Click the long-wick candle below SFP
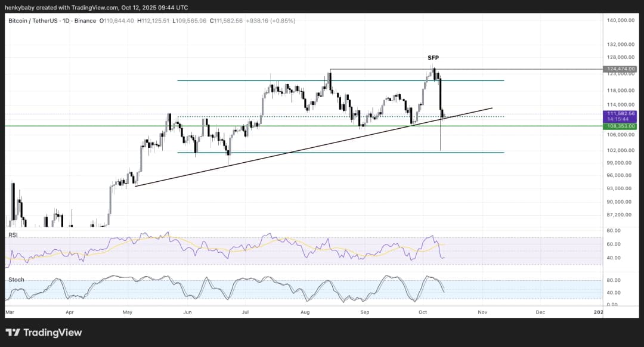The width and height of the screenshot is (644, 347). pyautogui.click(x=440, y=134)
